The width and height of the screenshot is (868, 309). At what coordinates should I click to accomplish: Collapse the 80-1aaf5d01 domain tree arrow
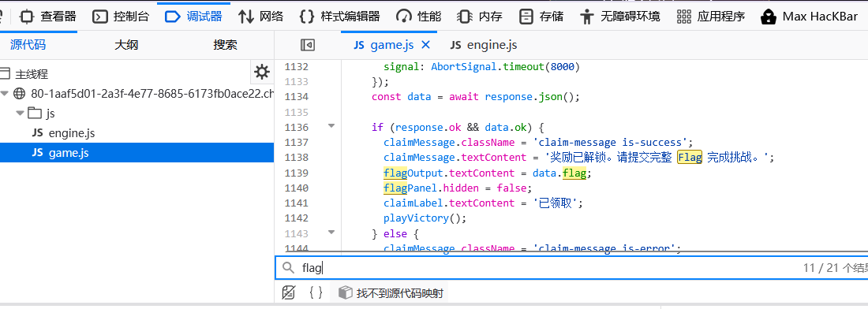point(5,94)
